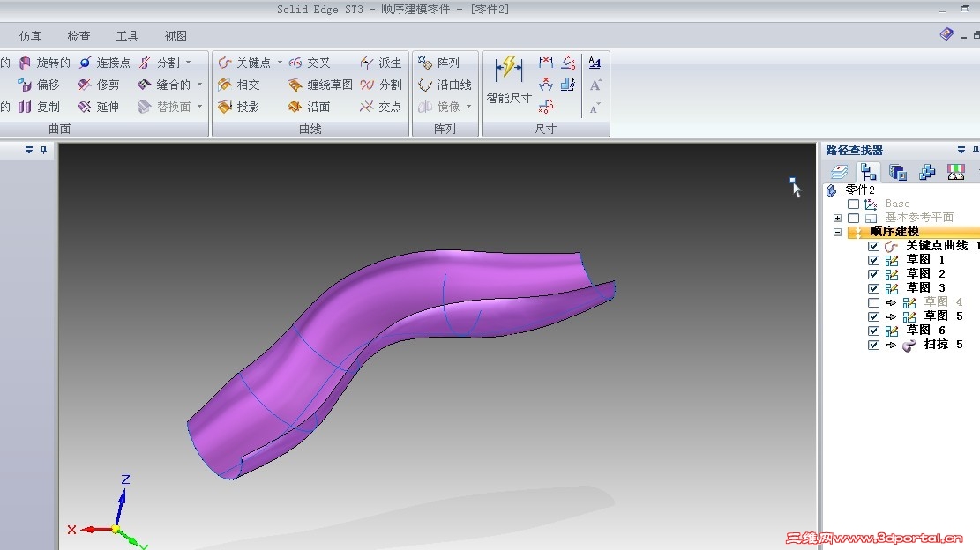
Task: Hide the 扫掠 5 feature checkbox
Action: [x=874, y=346]
